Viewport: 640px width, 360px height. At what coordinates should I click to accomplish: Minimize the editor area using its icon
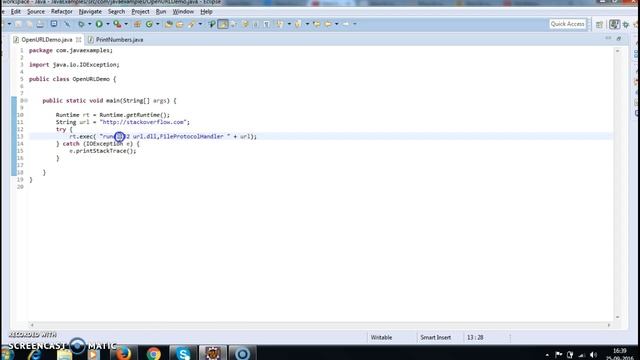[608, 38]
